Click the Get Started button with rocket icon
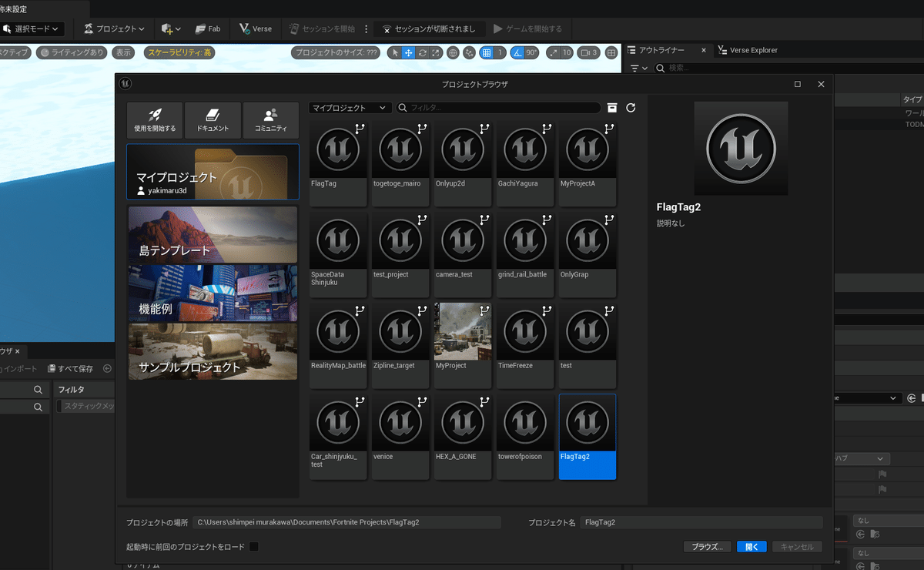This screenshot has width=924, height=570. pyautogui.click(x=155, y=121)
